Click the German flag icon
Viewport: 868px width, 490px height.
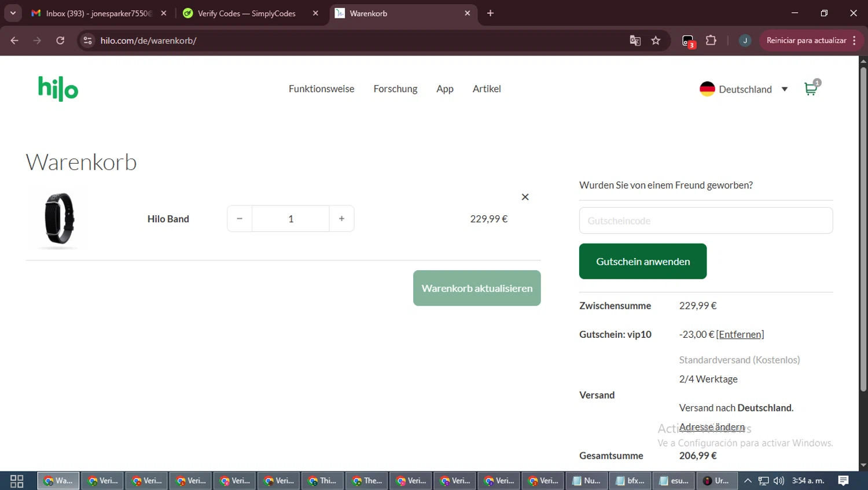pyautogui.click(x=707, y=89)
